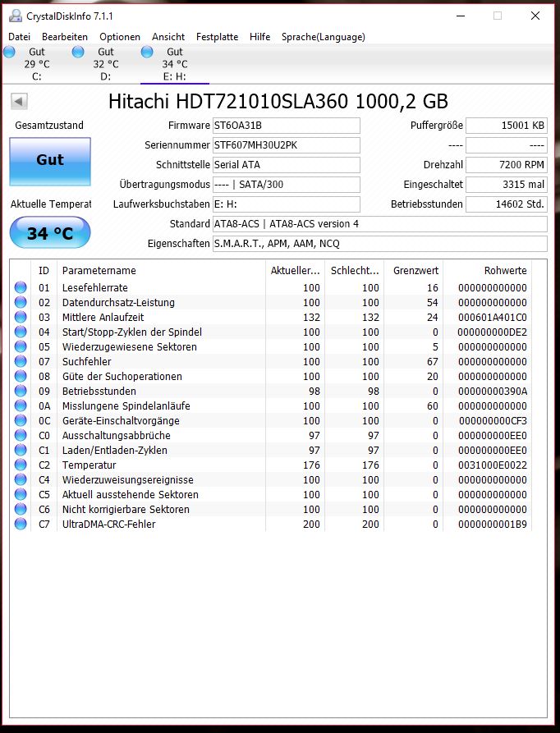Viewport: 560px width, 733px height.
Task: Click the Standard field ATA8-ACS
Action: coord(380,223)
